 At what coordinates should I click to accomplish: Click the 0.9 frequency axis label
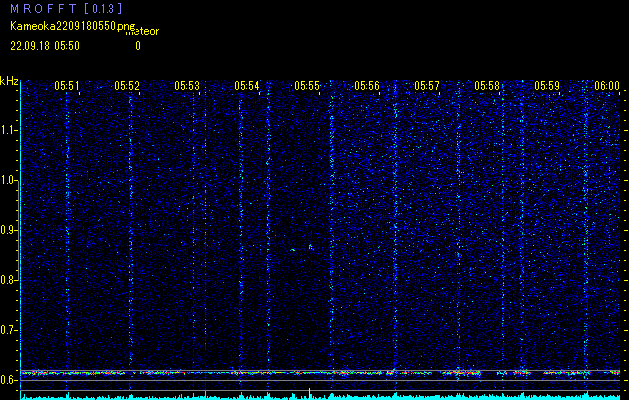click(x=8, y=230)
